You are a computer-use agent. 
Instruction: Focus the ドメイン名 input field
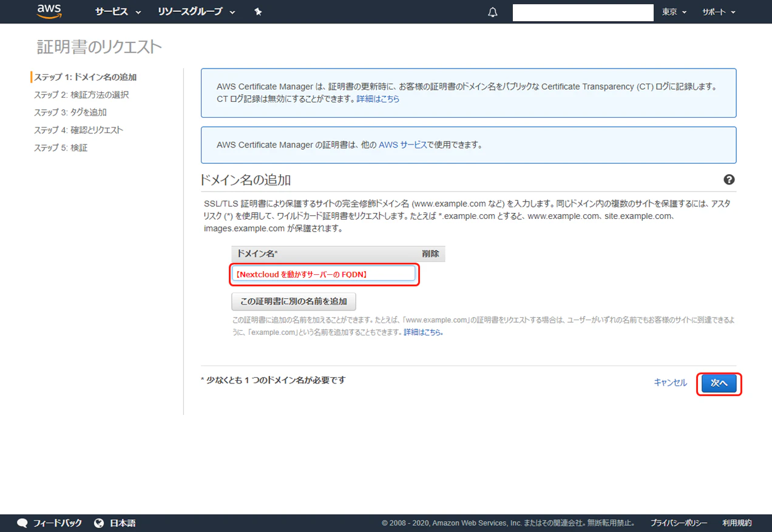point(323,274)
